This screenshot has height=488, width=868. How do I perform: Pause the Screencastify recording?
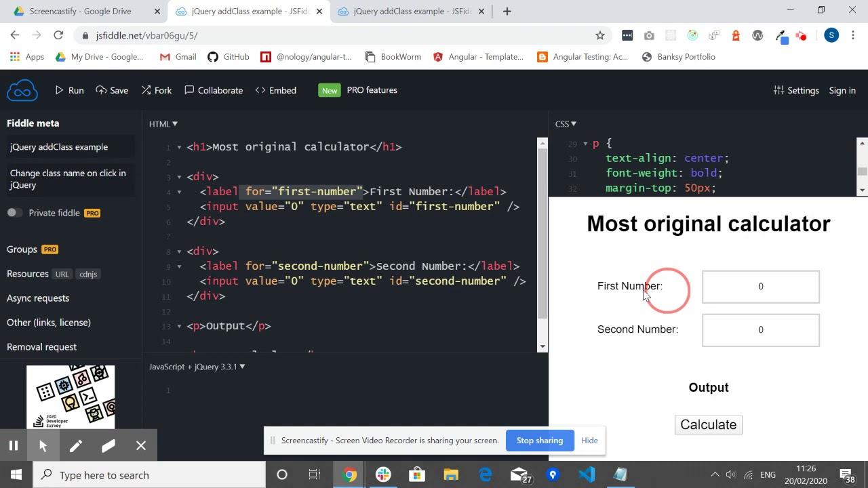(13, 445)
